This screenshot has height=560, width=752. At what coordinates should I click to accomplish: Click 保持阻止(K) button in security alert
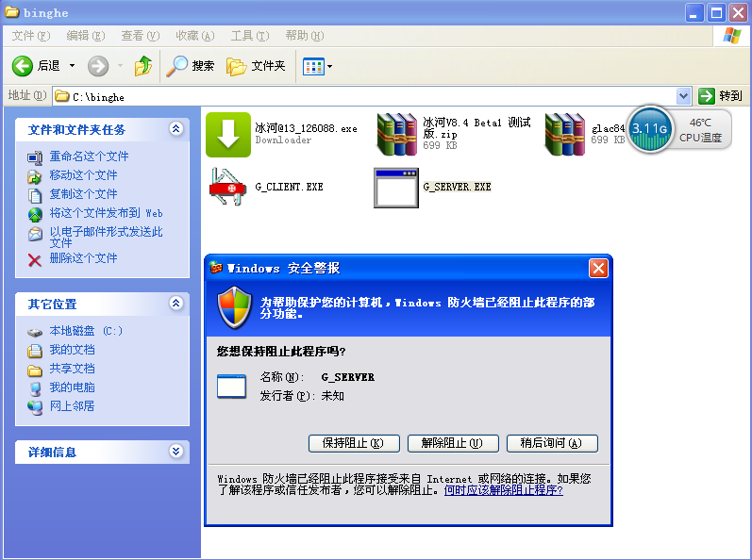click(x=354, y=443)
